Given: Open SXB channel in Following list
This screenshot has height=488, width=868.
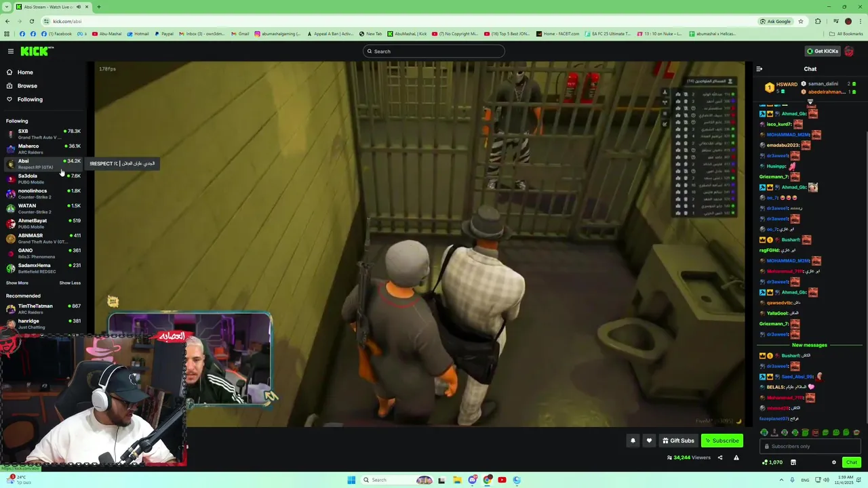Looking at the screenshot, I should 43,134.
